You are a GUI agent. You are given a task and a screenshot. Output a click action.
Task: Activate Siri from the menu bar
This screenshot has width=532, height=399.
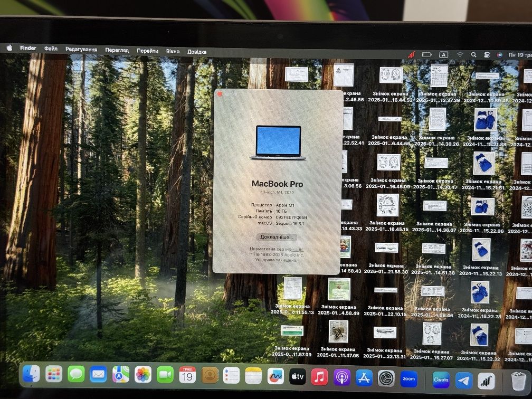point(499,55)
